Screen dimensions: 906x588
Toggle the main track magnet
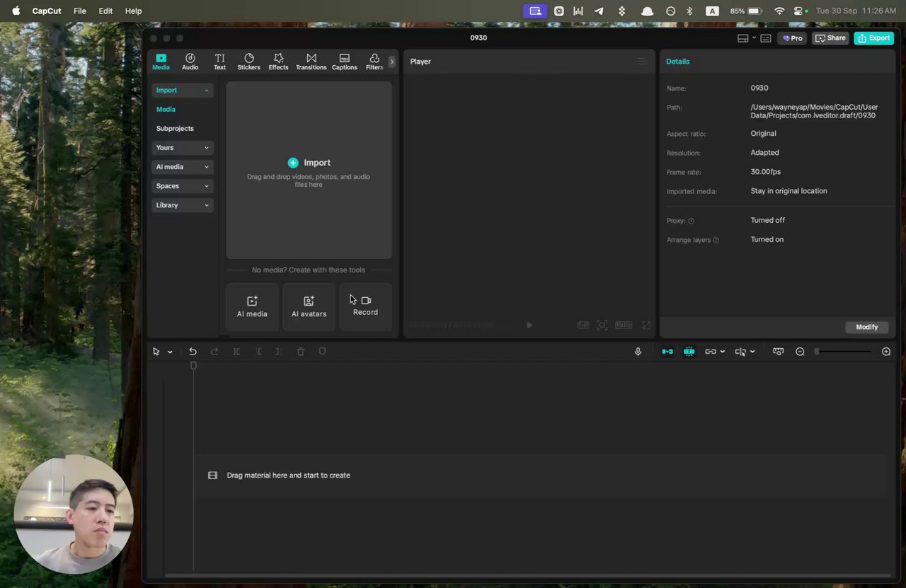[x=667, y=352]
